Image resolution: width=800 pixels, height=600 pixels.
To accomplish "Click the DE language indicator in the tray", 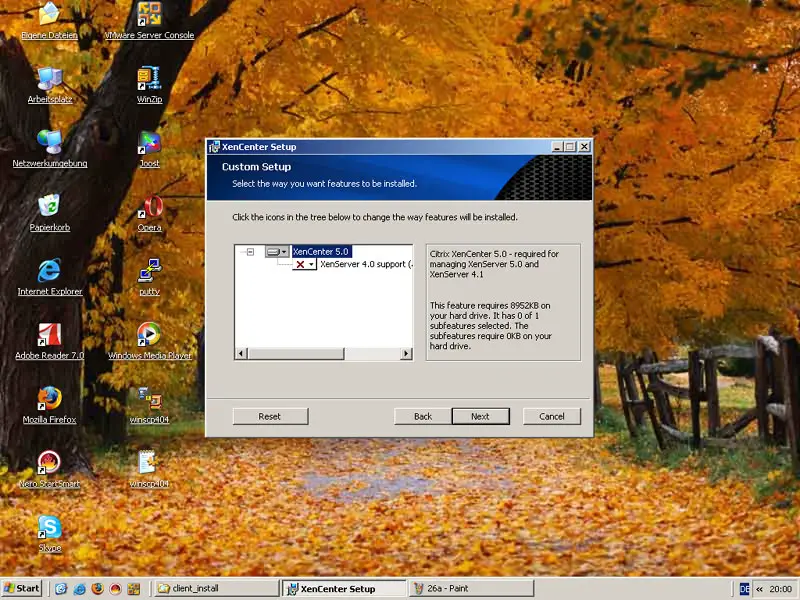I will click(x=744, y=589).
